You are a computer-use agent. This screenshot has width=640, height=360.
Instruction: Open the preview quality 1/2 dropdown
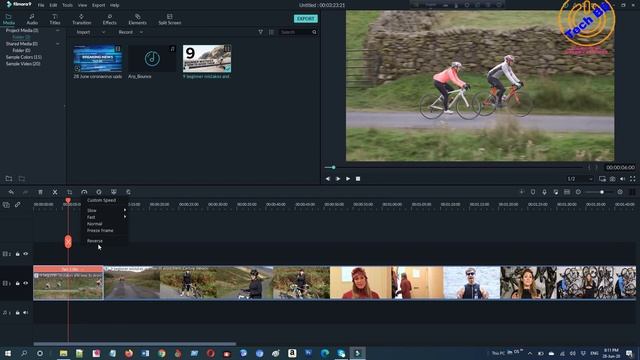click(x=580, y=179)
